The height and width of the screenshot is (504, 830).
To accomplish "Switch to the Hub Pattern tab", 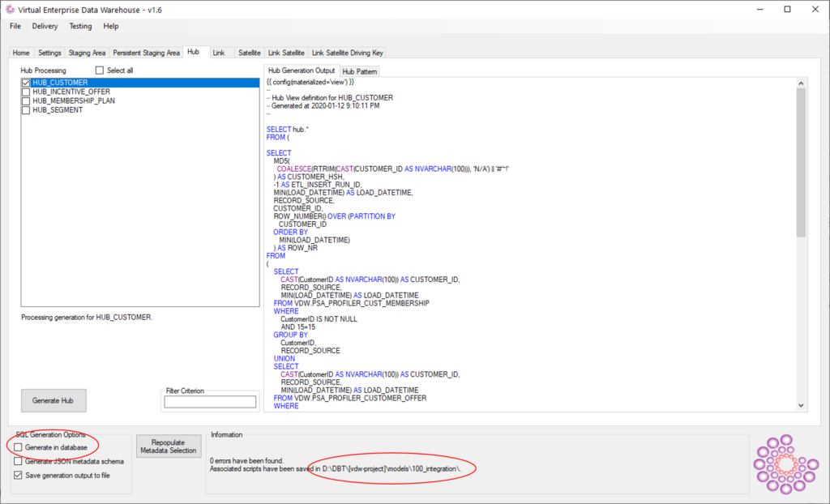I will [x=359, y=70].
